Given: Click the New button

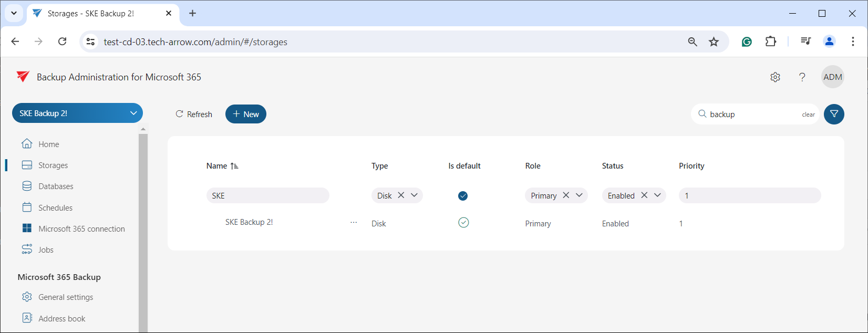Looking at the screenshot, I should coord(246,114).
